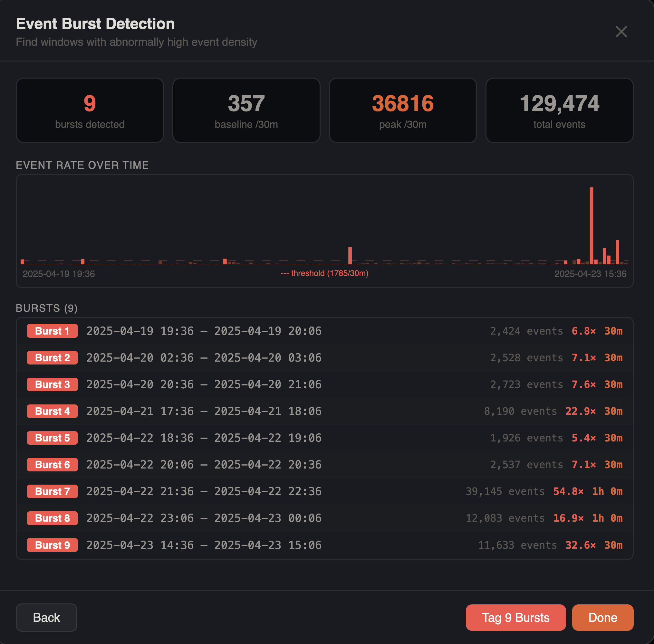Select the Burst 4 badge
This screenshot has height=644, width=654.
point(52,411)
